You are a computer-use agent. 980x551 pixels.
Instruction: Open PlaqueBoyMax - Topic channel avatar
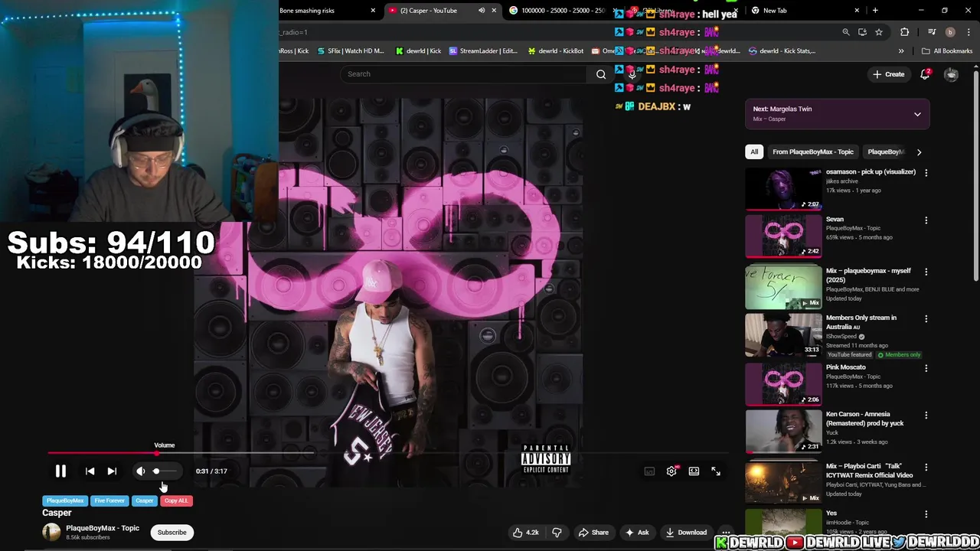pyautogui.click(x=51, y=533)
